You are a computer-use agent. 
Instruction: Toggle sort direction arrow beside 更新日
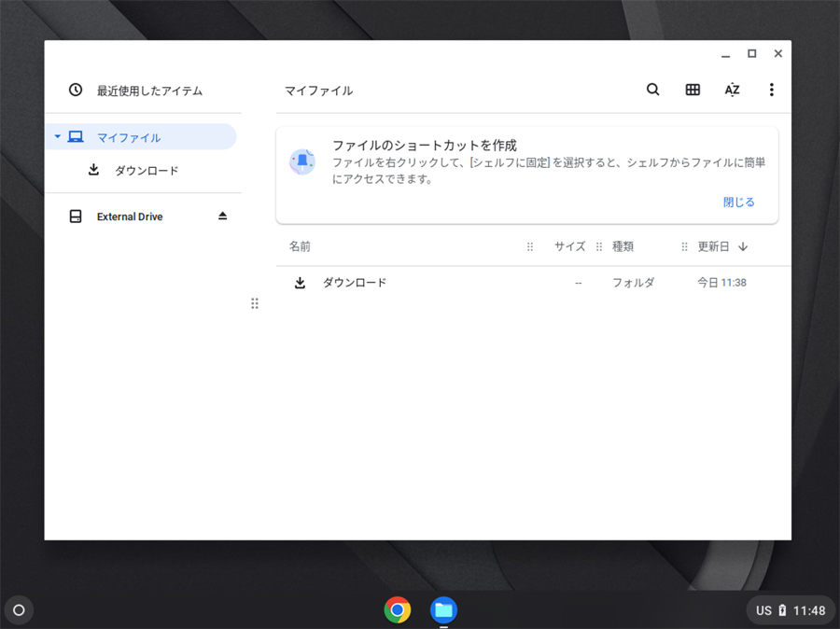point(743,247)
